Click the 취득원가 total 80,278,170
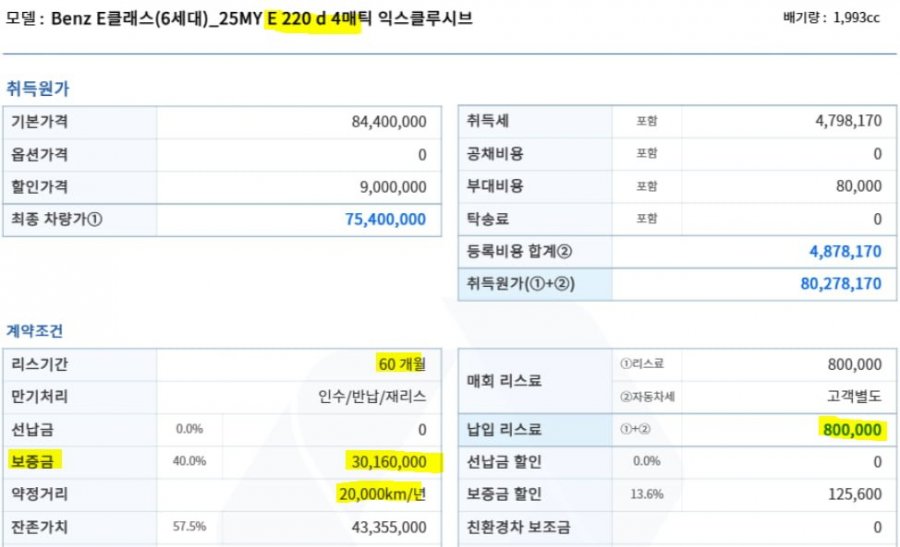This screenshot has height=547, width=900. click(841, 284)
